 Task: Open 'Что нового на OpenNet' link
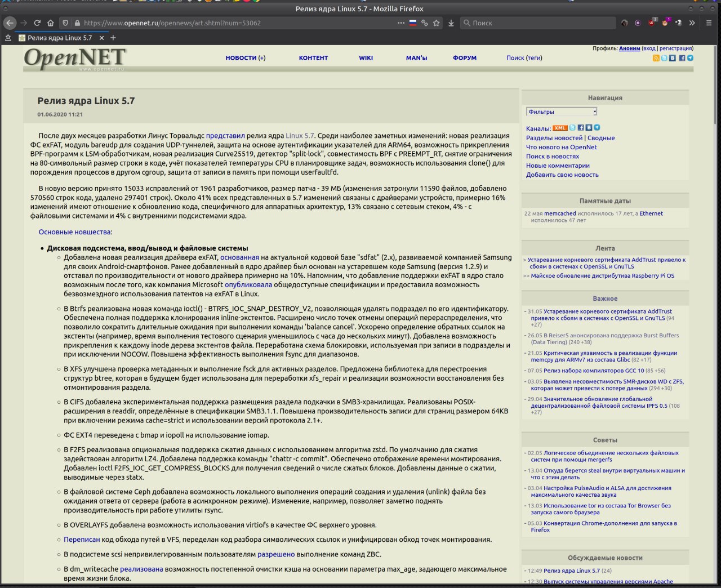tap(562, 147)
